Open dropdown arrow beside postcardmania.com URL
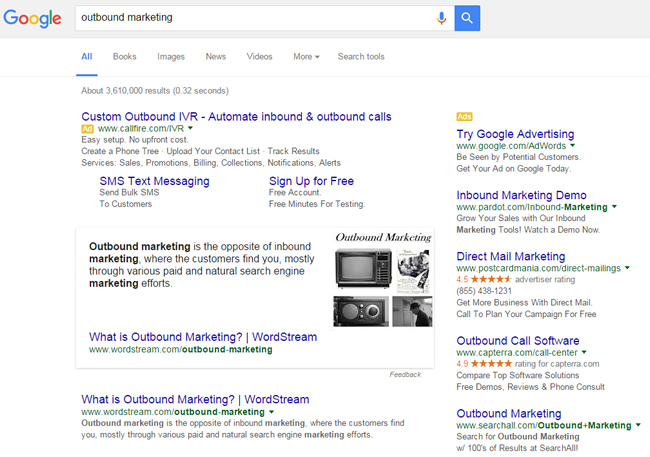Viewport: 650px width, 457px height. [627, 268]
